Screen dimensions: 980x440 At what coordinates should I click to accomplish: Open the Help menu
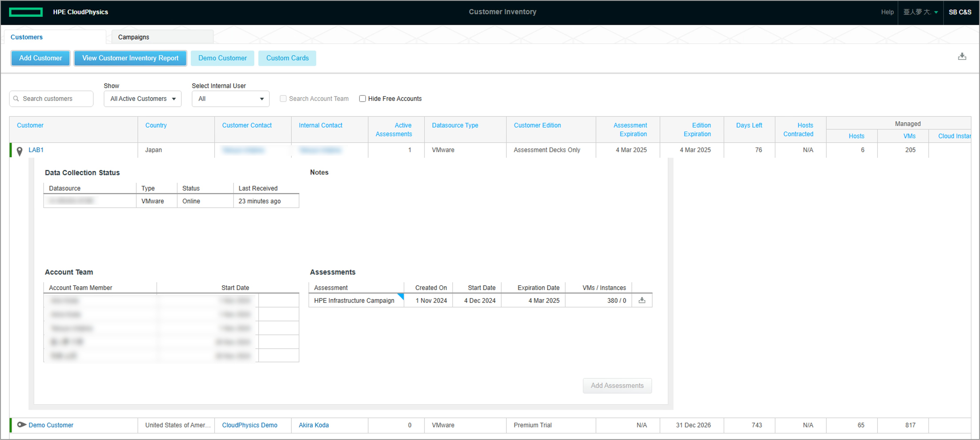coord(887,12)
